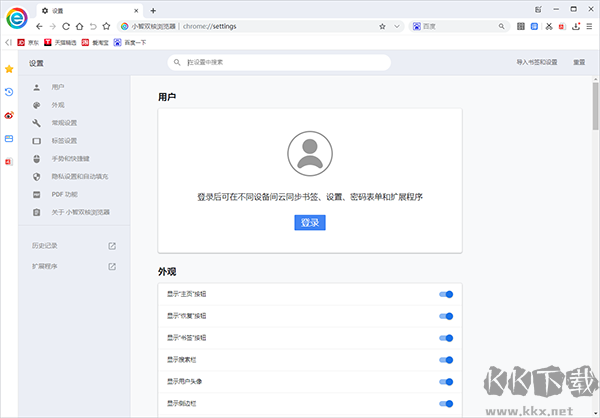The width and height of the screenshot is (600, 418).
Task: Click the restore closed tab undo icon
Action: tap(93, 26)
